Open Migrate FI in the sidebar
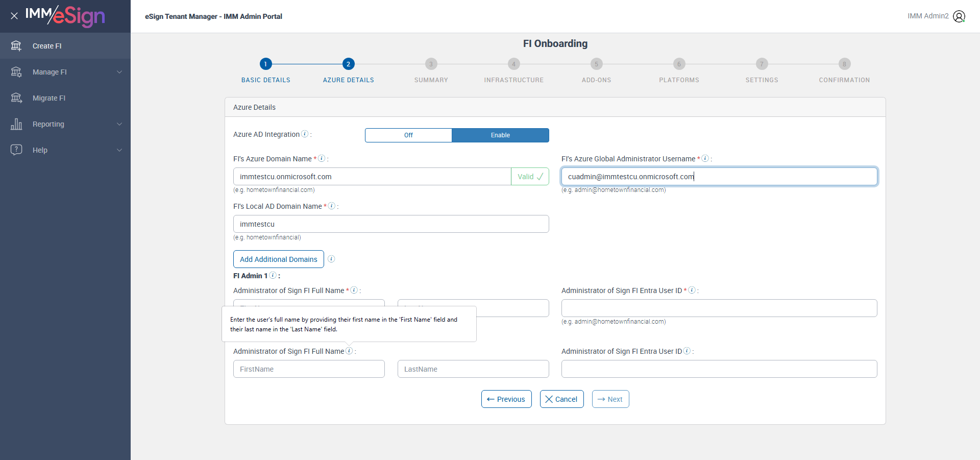980x460 pixels. point(49,98)
